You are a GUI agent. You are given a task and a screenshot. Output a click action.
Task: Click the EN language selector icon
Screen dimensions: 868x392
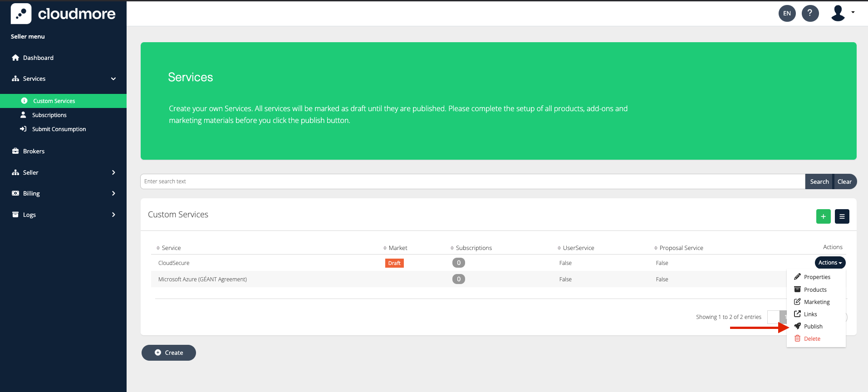click(787, 13)
